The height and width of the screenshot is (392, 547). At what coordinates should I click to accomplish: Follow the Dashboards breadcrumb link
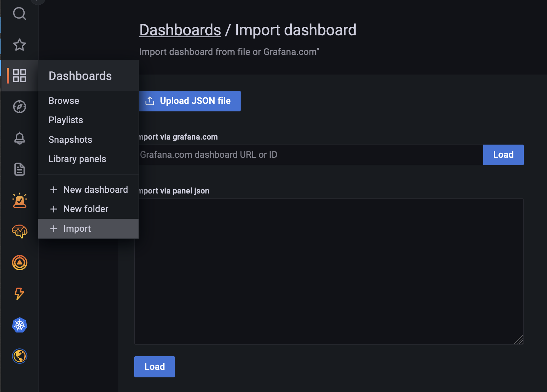(180, 30)
